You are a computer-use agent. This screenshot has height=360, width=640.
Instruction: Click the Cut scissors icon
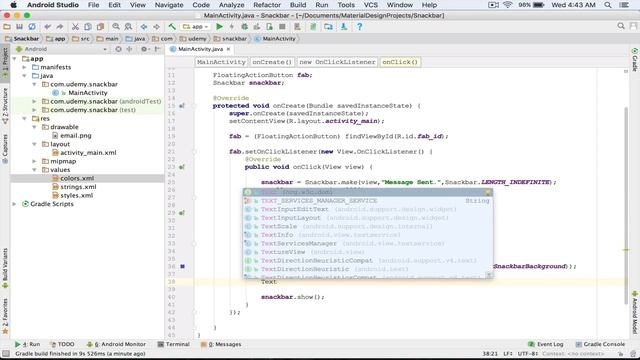pos(75,27)
